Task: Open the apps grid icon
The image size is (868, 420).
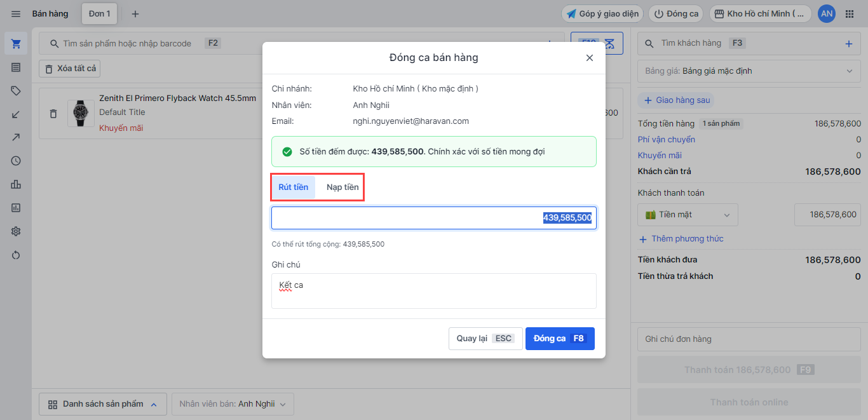Action: click(x=850, y=14)
